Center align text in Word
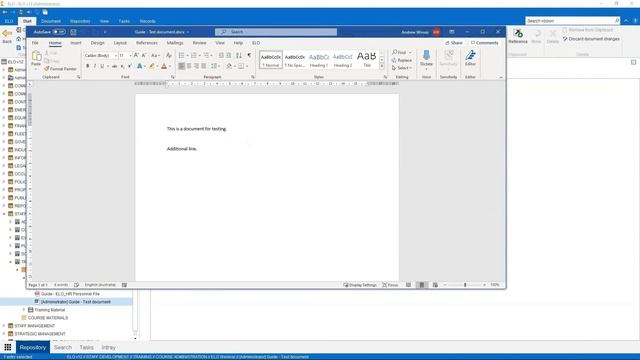The height and width of the screenshot is (360, 640). 189,66
